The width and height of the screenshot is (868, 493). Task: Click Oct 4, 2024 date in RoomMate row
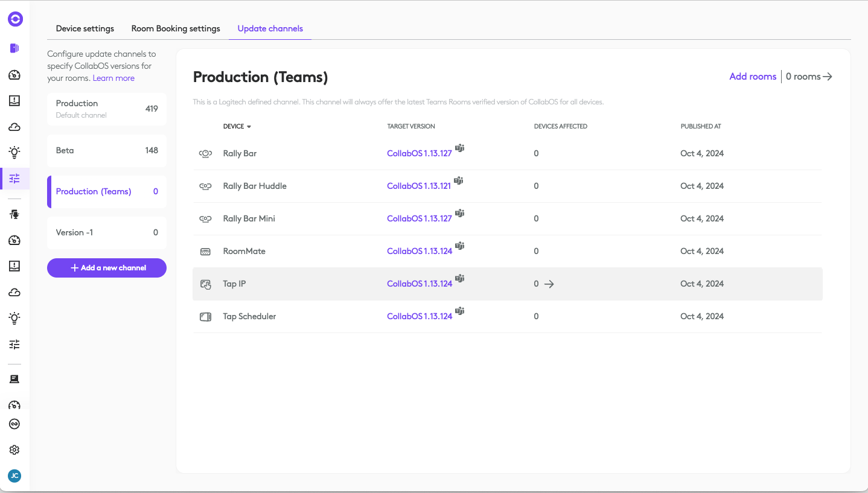pos(702,251)
